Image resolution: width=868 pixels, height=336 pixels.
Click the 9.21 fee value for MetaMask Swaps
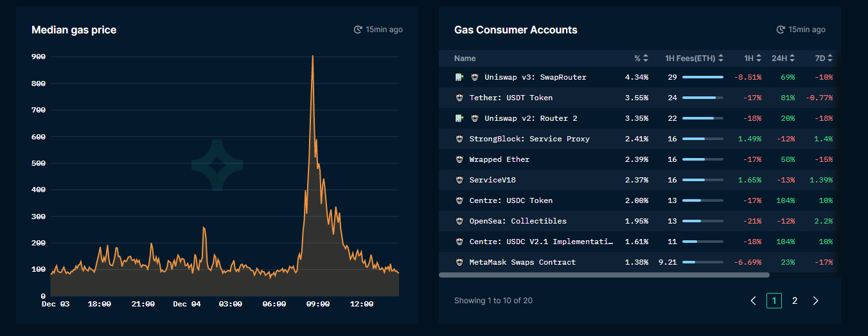pos(668,262)
